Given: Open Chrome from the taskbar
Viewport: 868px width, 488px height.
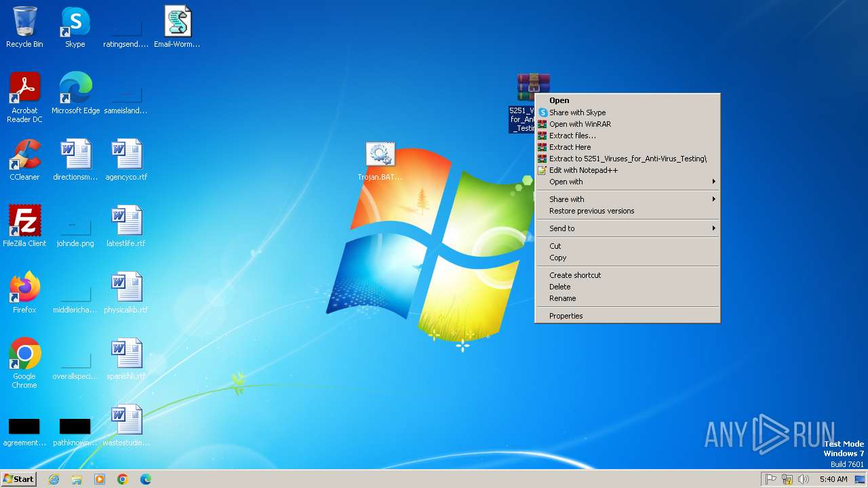Looking at the screenshot, I should click(123, 479).
